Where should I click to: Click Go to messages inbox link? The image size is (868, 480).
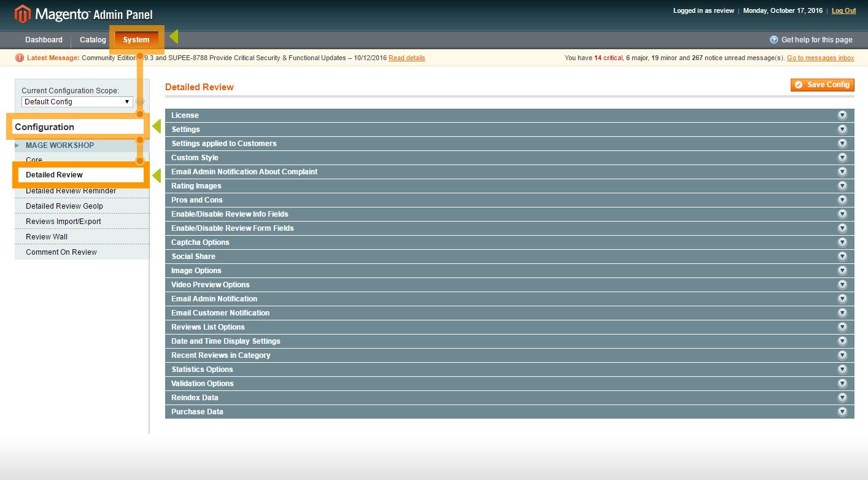click(821, 58)
